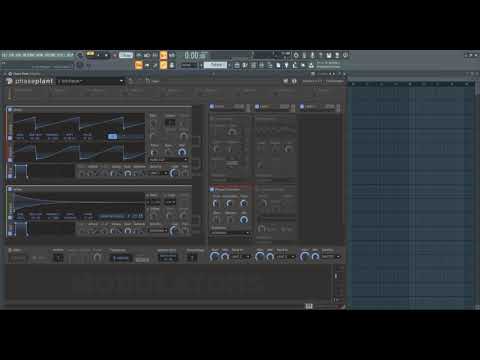Open the Browser from the toolbar
The width and height of the screenshot is (480, 360).
(x=270, y=65)
